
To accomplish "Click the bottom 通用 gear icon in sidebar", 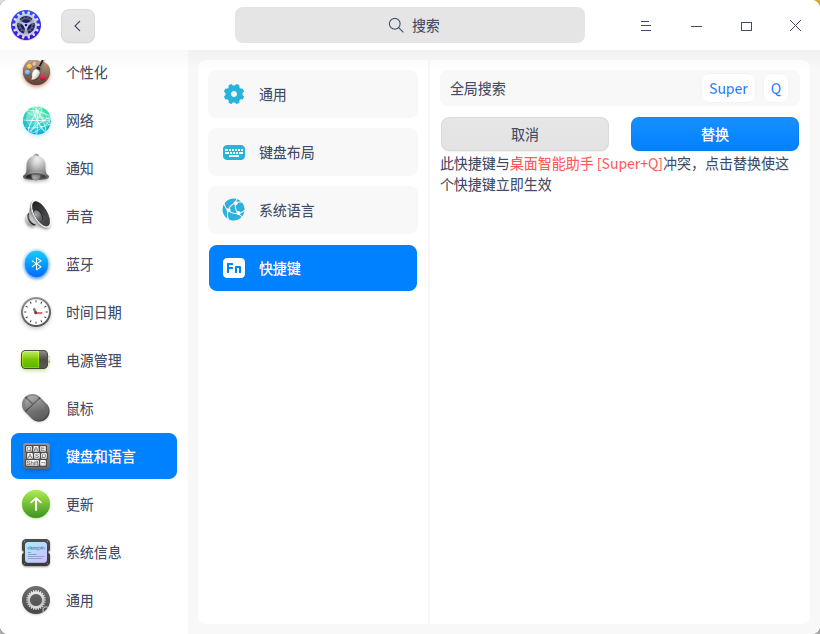I will (36, 600).
